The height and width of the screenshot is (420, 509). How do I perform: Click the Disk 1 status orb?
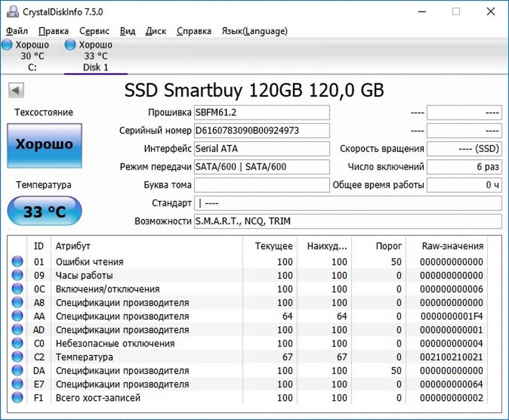tap(70, 45)
